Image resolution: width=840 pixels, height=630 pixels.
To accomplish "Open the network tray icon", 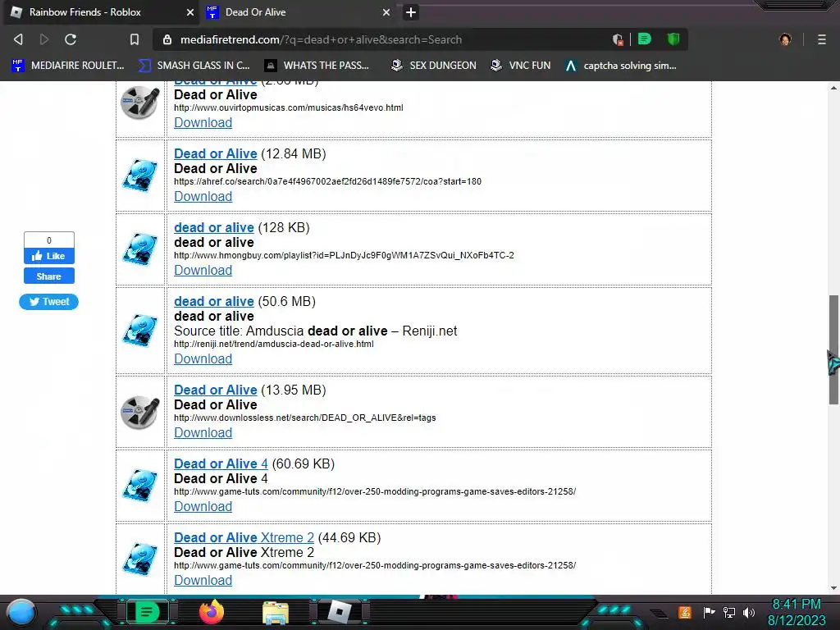I will coord(729,612).
